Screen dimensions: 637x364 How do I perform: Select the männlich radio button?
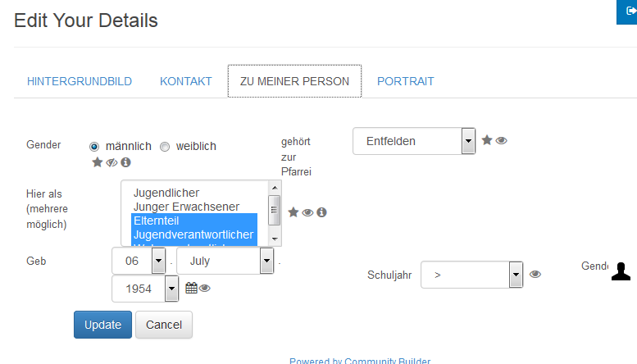(x=94, y=147)
